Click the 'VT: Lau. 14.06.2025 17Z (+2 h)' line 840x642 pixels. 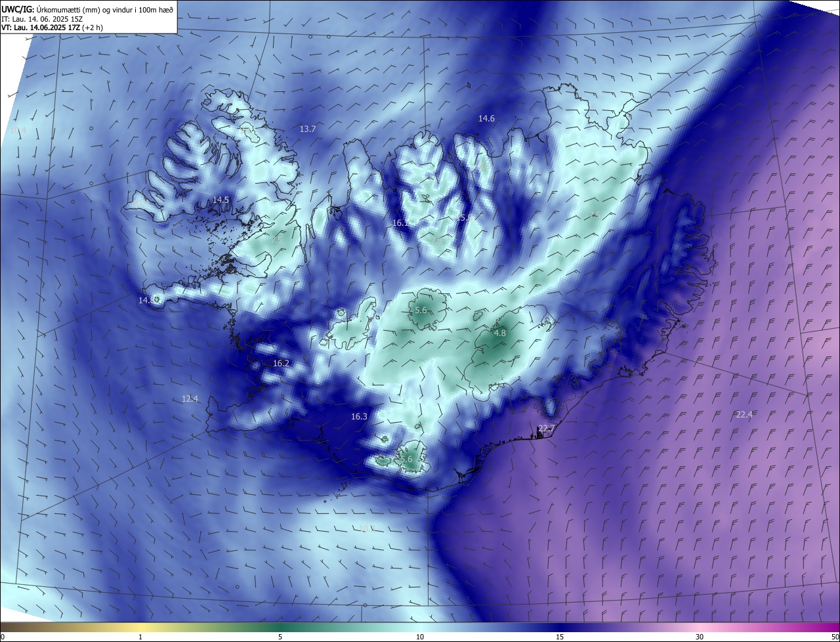tap(52, 28)
